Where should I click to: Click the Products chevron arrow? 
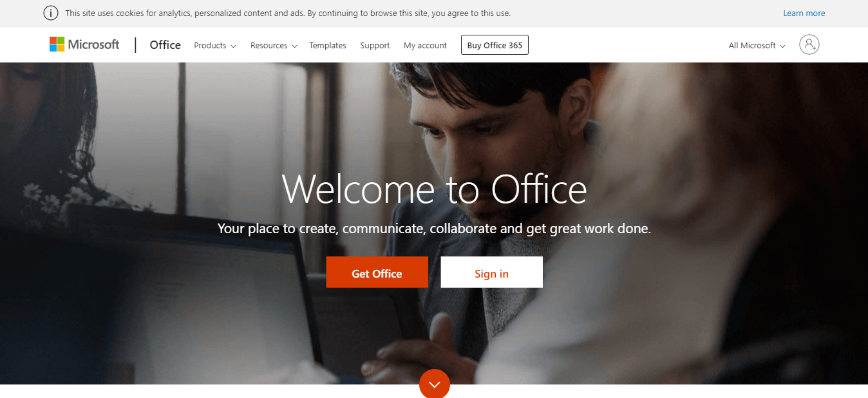[233, 46]
